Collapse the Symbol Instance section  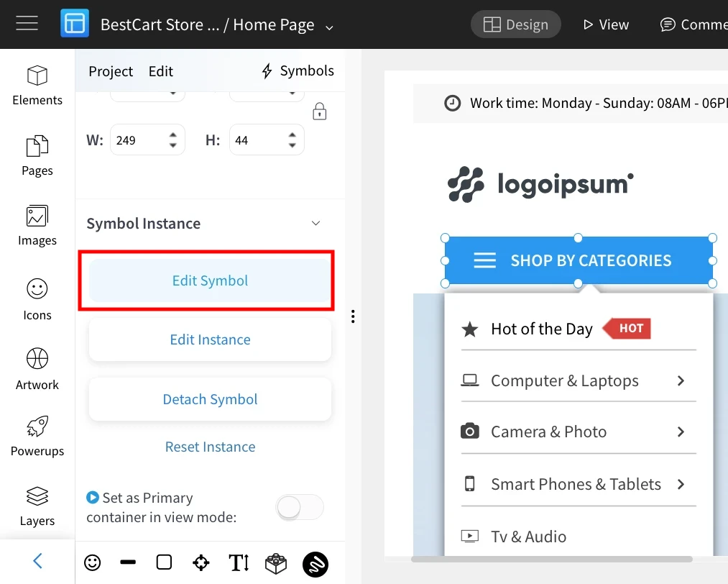click(315, 224)
